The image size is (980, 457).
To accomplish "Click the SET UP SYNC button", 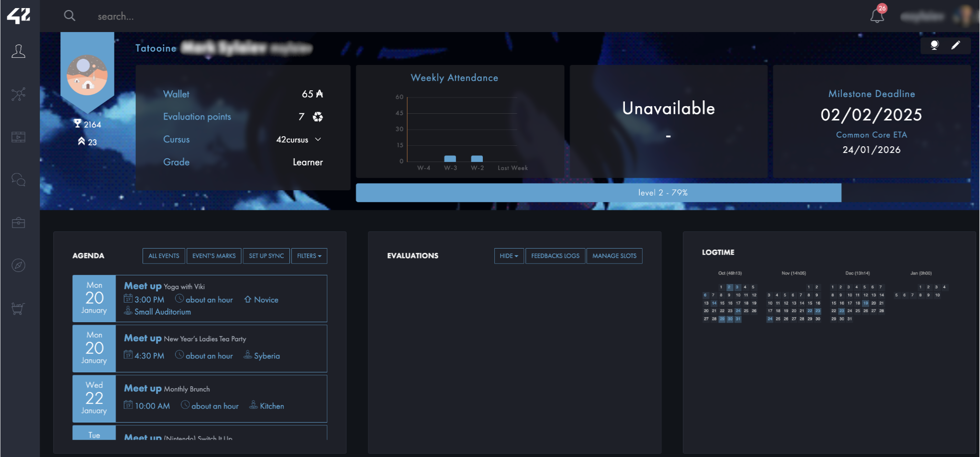I will coord(266,256).
